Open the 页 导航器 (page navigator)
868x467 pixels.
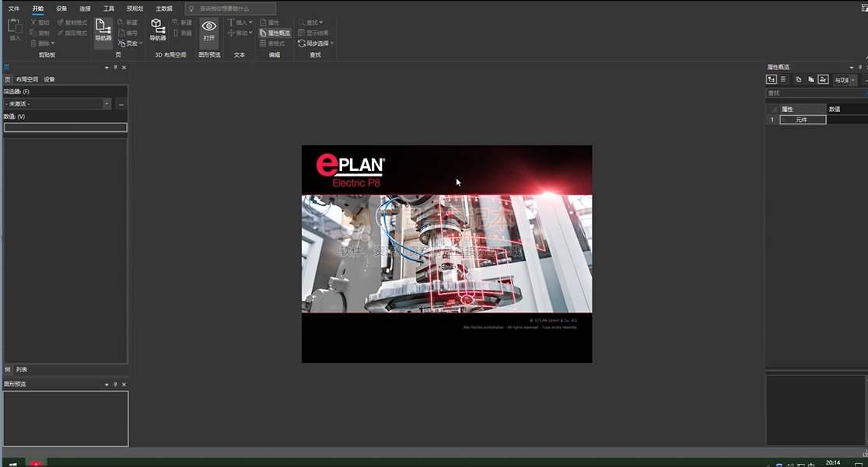coord(103,31)
